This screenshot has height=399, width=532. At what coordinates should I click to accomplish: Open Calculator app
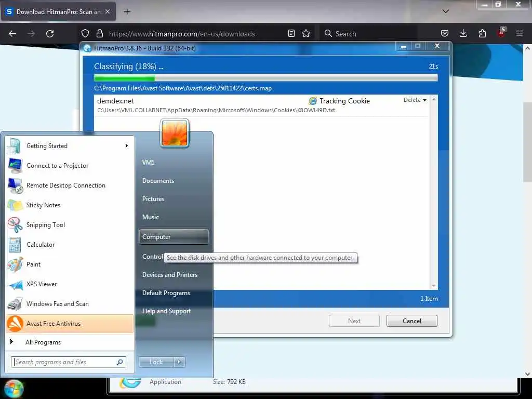tap(70, 244)
